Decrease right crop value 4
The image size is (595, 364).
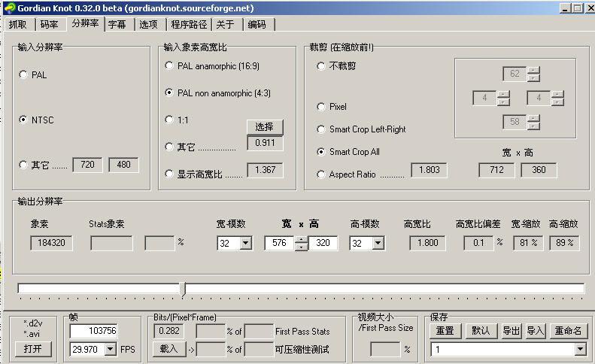[558, 102]
